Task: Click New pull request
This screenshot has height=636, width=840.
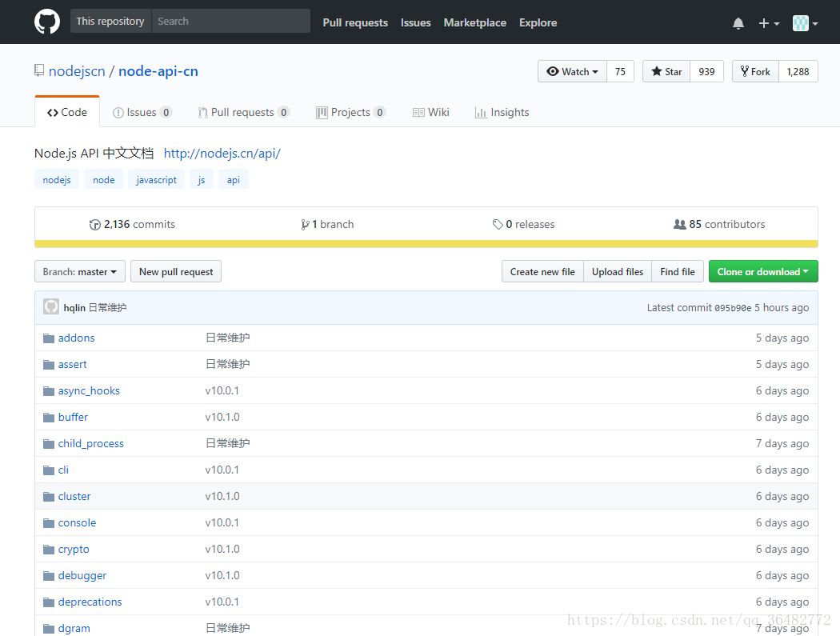Action: click(176, 271)
